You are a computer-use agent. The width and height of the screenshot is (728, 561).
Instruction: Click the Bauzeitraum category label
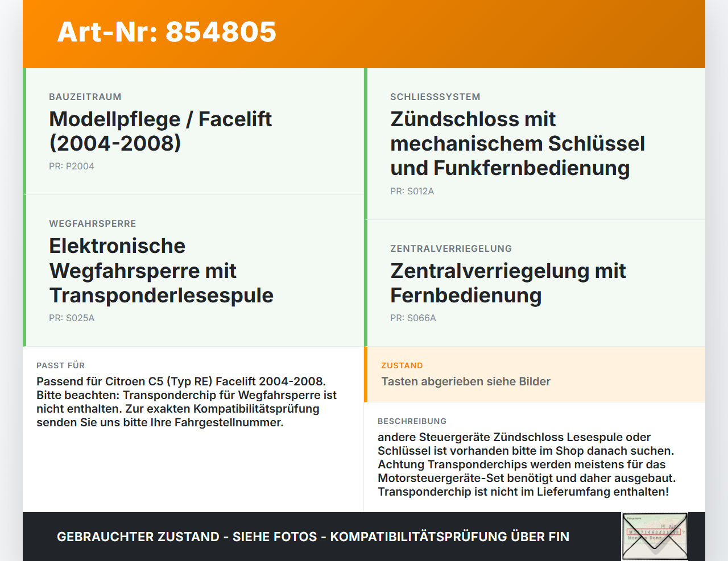(x=85, y=97)
